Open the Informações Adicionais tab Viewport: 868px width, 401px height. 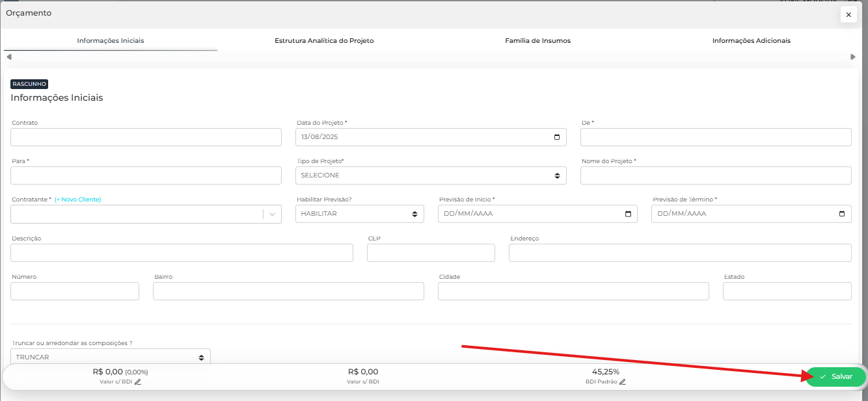click(751, 41)
